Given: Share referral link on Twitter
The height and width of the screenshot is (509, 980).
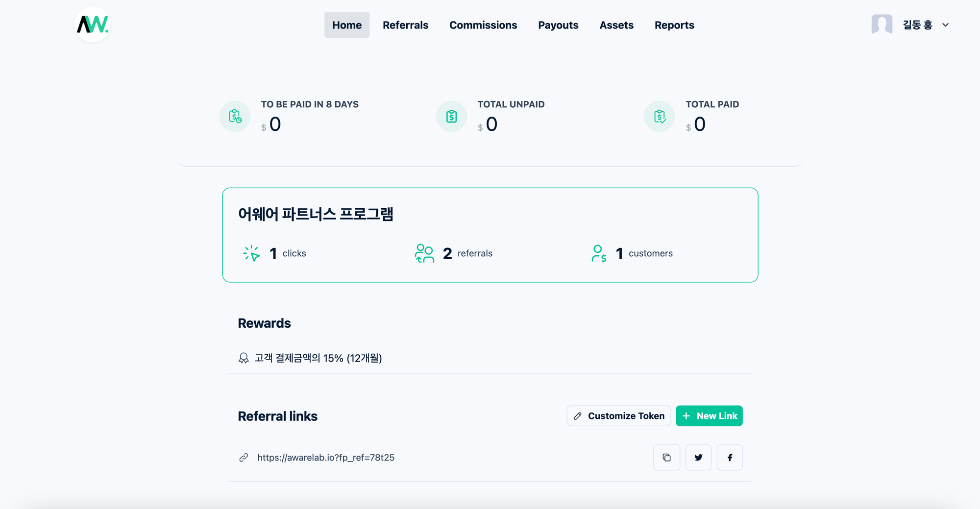Looking at the screenshot, I should pos(698,458).
